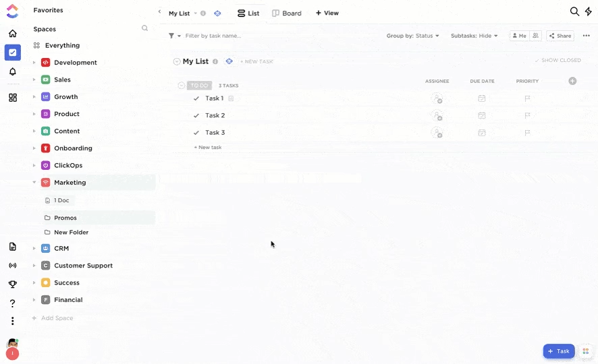The height and width of the screenshot is (364, 598).
Task: Mark Task 2 as complete
Action: tap(196, 115)
